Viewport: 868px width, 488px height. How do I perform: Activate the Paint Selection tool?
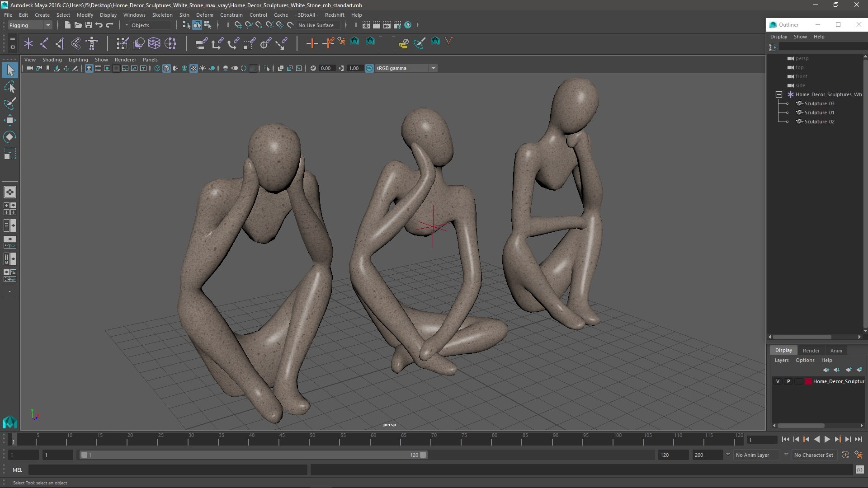pos(9,103)
